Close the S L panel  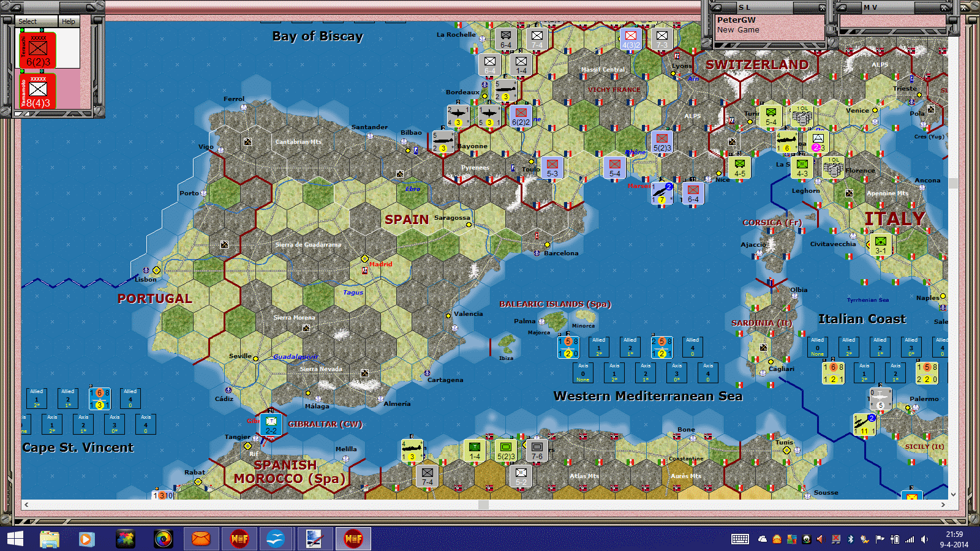(822, 8)
